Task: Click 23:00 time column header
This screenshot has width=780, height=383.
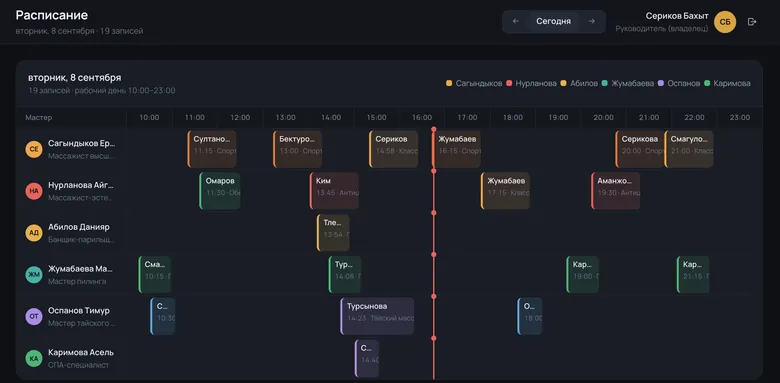Action: click(x=740, y=117)
